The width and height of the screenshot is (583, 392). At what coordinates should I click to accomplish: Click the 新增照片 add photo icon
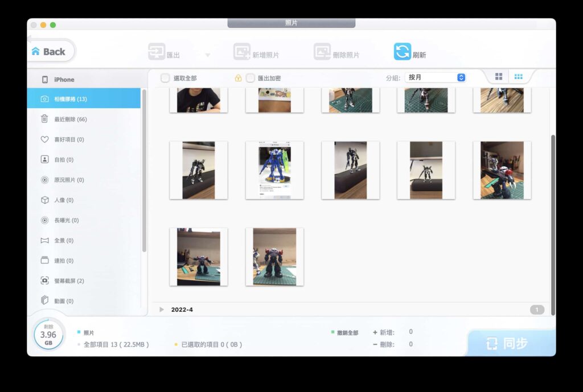point(242,52)
